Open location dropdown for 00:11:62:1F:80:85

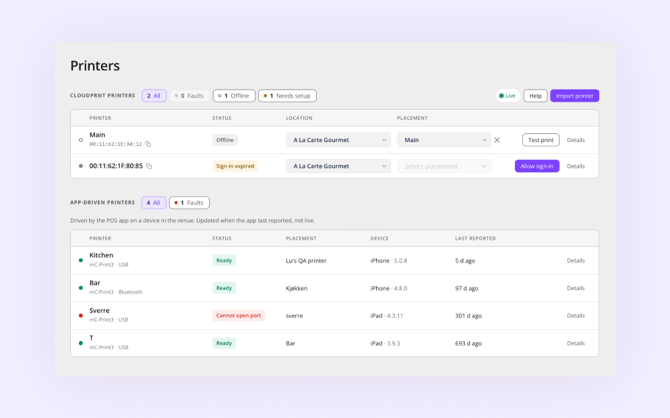click(x=338, y=166)
